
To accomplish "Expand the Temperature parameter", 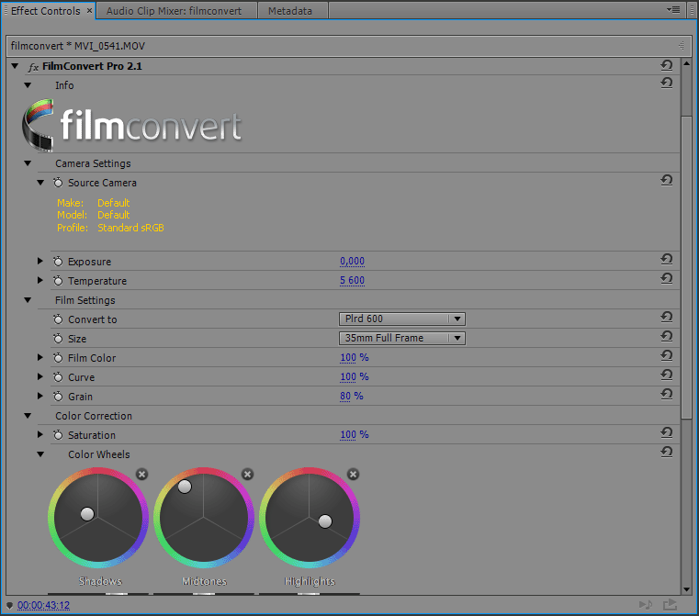I will tap(40, 280).
